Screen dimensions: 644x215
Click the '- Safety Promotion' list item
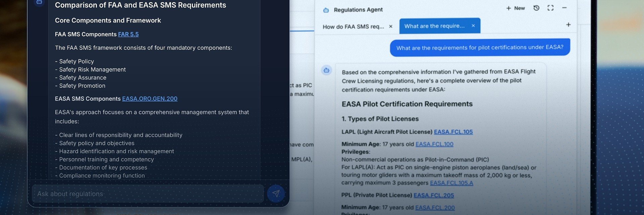tap(80, 86)
